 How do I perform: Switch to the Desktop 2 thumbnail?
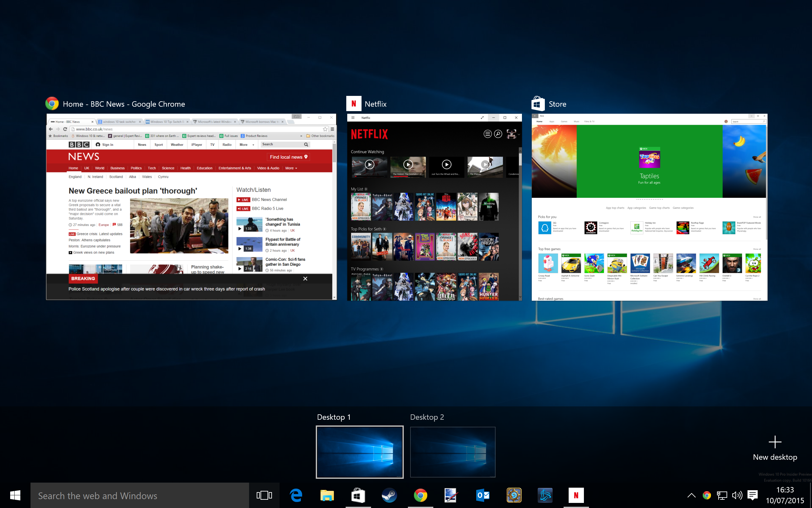click(x=453, y=452)
